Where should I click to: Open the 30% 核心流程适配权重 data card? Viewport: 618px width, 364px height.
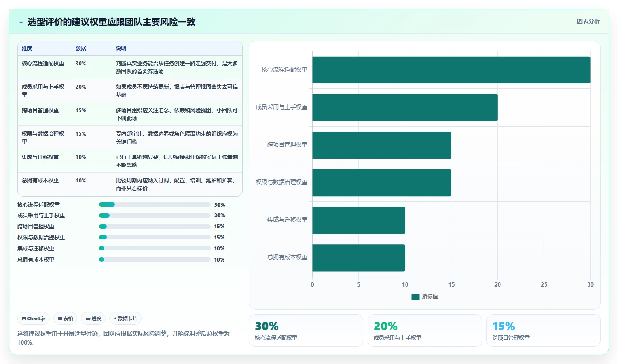coord(306,330)
